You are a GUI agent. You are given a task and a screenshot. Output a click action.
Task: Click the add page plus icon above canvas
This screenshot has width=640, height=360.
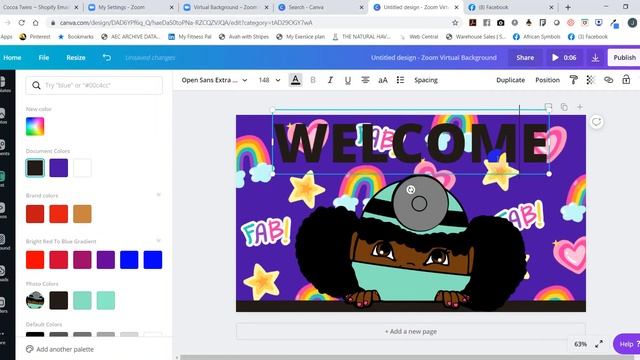(580, 107)
